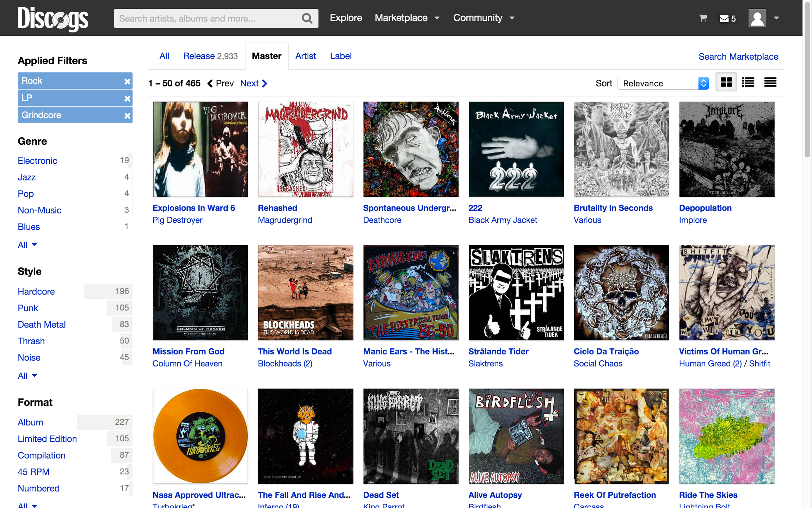Open Explosions In Ward 6 cover thumbnail
812x508 pixels.
(200, 149)
